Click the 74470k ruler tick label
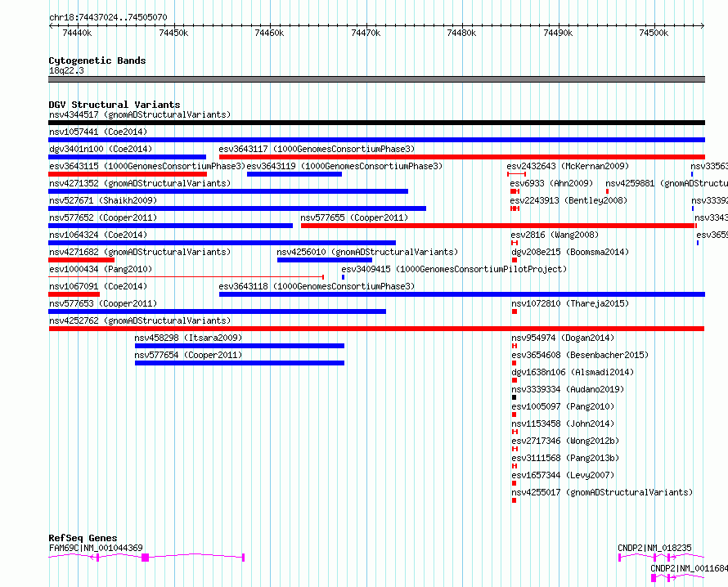Image resolution: width=728 pixels, height=587 pixels. click(366, 33)
